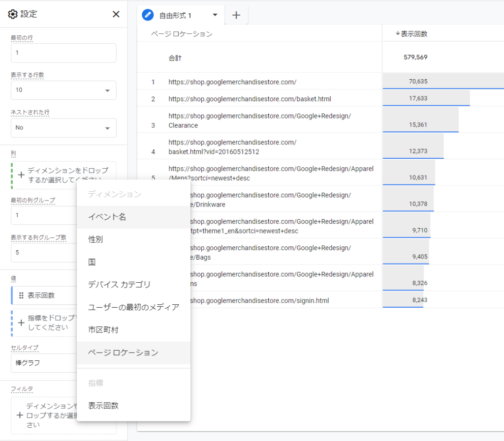Click the Bags URL row
Screen dimensions: 504x441
(x=271, y=252)
